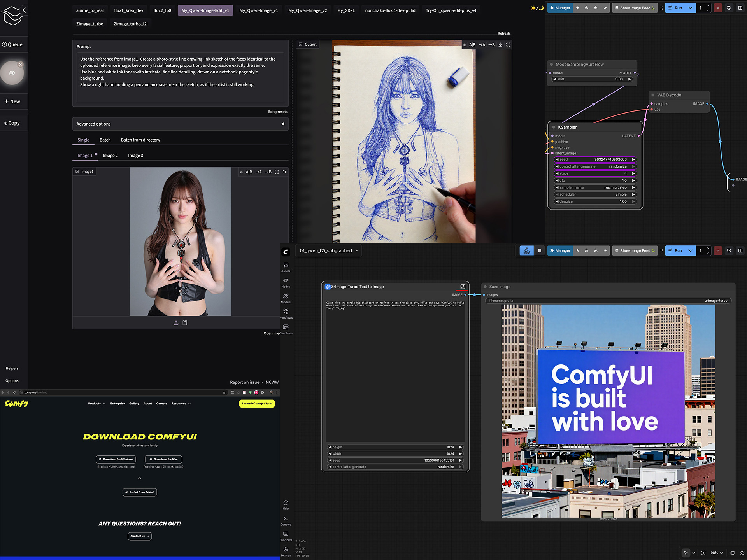Screen dimensions: 747x560
Task: Click the Launch Comfy Cloud button
Action: (x=257, y=404)
